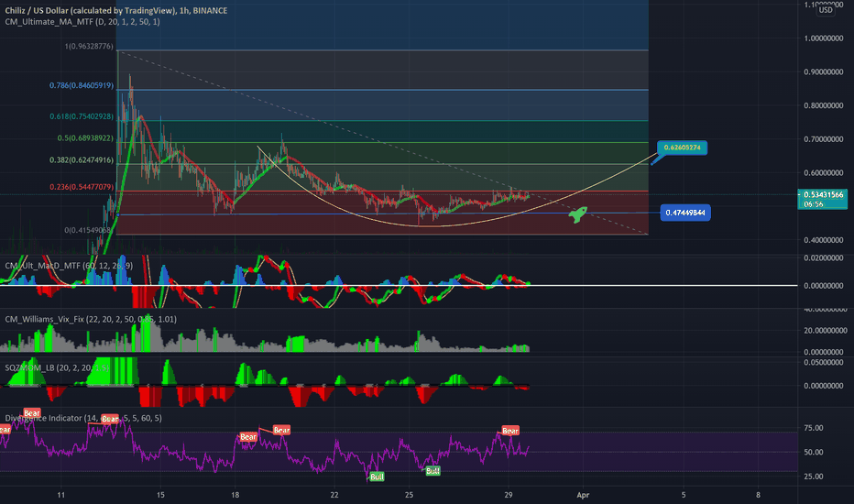Image resolution: width=854 pixels, height=504 pixels.
Task: Click RSI axis value 75.00
Action: pos(814,428)
